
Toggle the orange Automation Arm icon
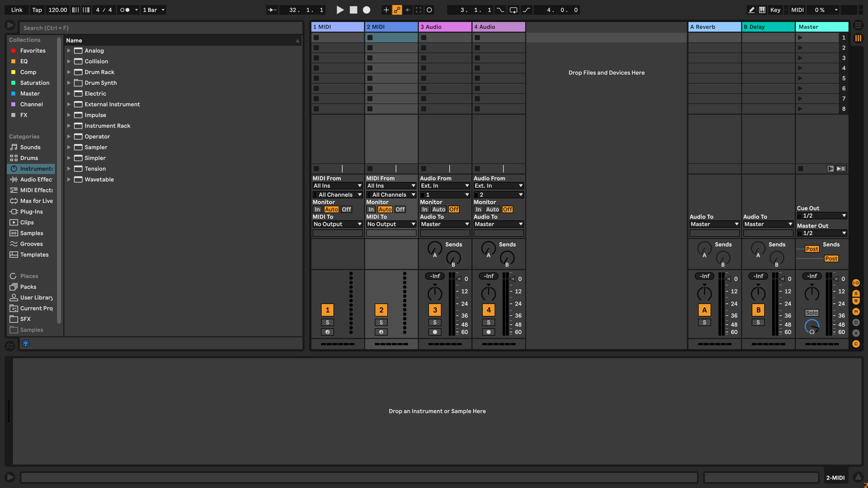397,10
